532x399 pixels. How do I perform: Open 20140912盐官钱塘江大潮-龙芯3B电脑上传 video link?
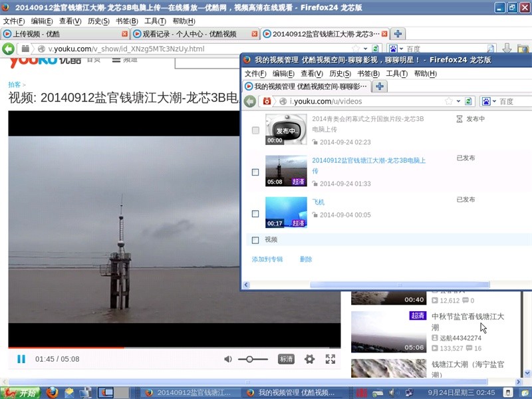pos(368,165)
